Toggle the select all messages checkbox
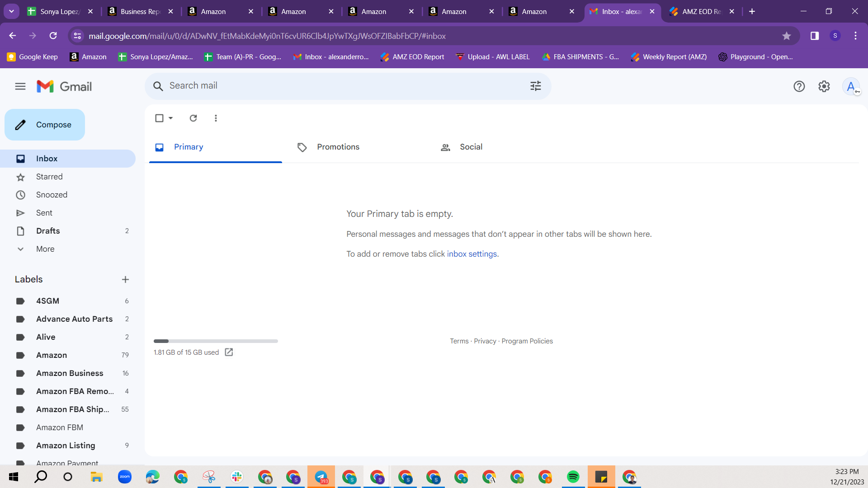This screenshot has width=868, height=488. pyautogui.click(x=159, y=118)
